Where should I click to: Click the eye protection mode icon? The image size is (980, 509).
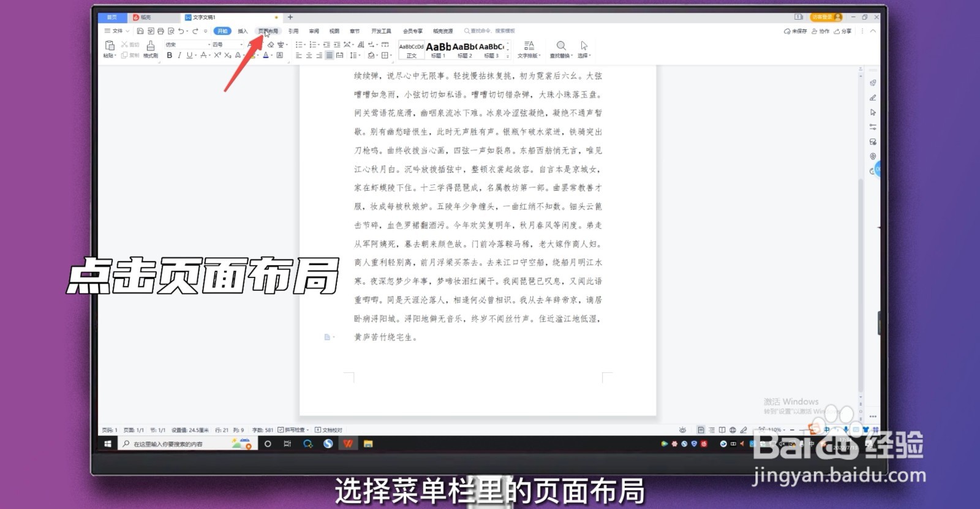[x=682, y=430]
